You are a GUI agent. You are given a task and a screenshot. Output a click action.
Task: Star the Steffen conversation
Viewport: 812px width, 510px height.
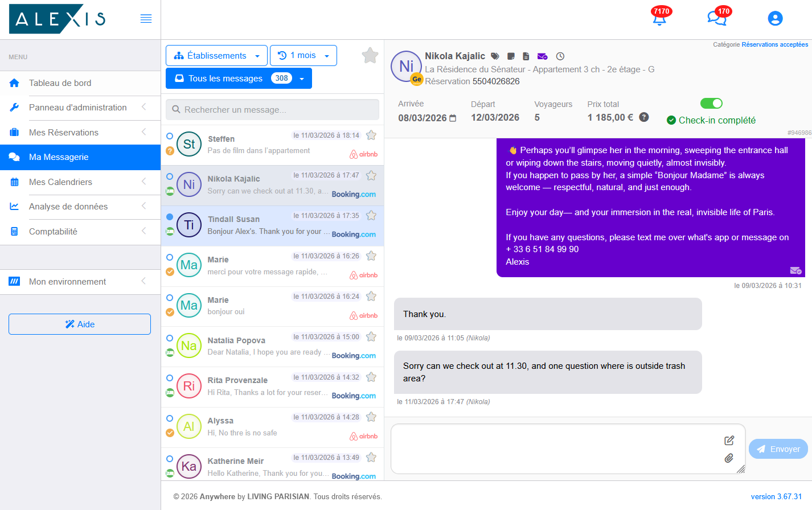(x=371, y=135)
